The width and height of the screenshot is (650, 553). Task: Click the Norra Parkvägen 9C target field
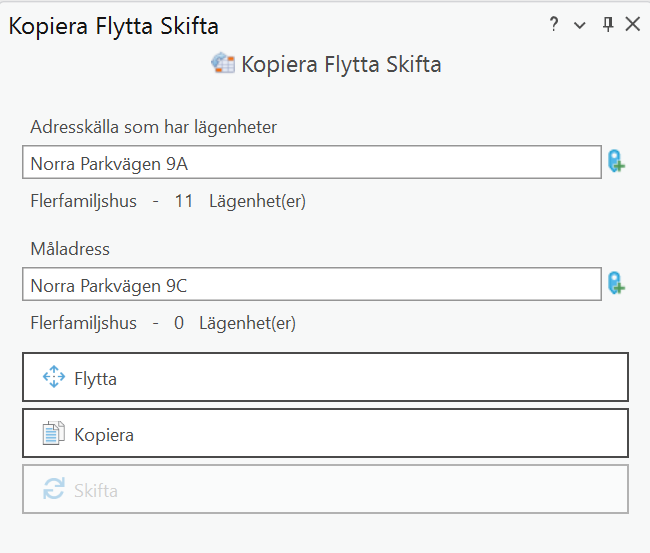(311, 285)
